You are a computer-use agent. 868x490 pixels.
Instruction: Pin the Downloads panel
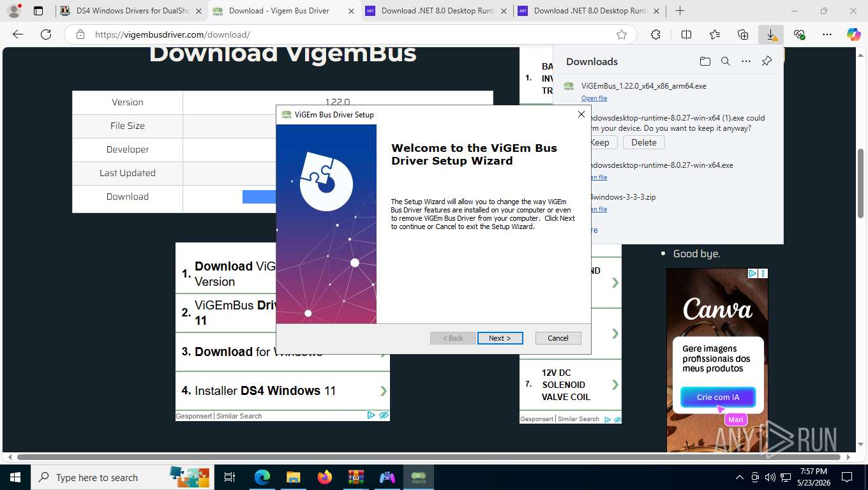tap(767, 61)
